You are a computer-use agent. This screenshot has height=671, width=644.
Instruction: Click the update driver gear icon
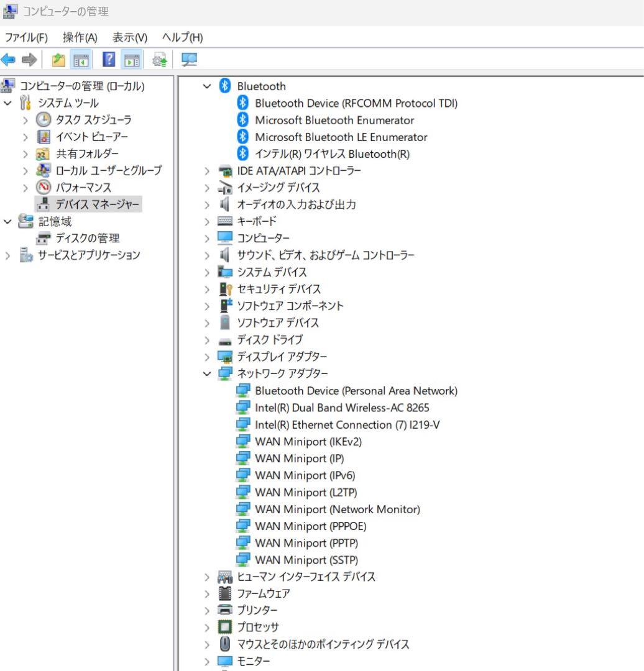tap(157, 60)
